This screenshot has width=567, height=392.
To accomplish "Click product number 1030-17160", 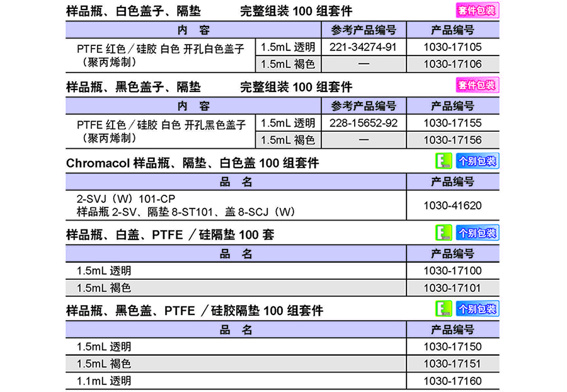I will point(452,381).
